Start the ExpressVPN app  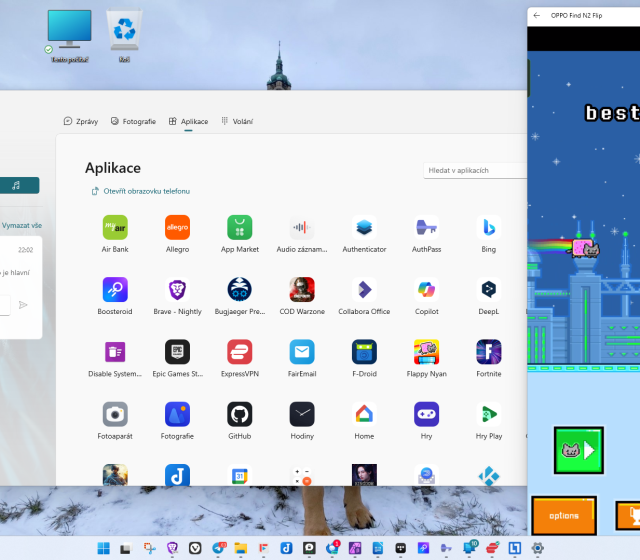pyautogui.click(x=239, y=352)
